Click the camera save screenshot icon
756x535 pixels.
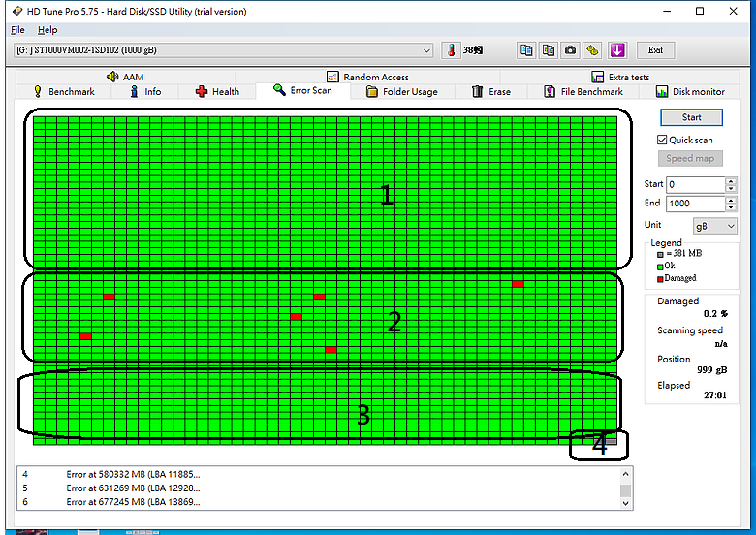pos(571,50)
